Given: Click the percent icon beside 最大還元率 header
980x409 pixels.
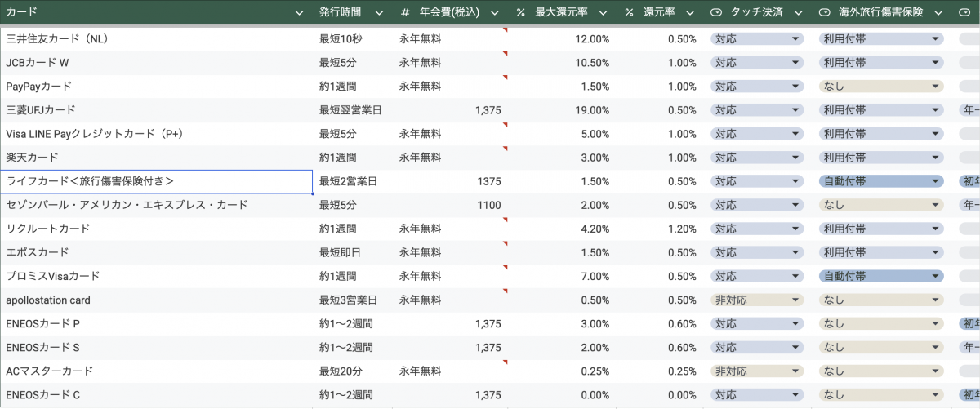Looking at the screenshot, I should [521, 13].
